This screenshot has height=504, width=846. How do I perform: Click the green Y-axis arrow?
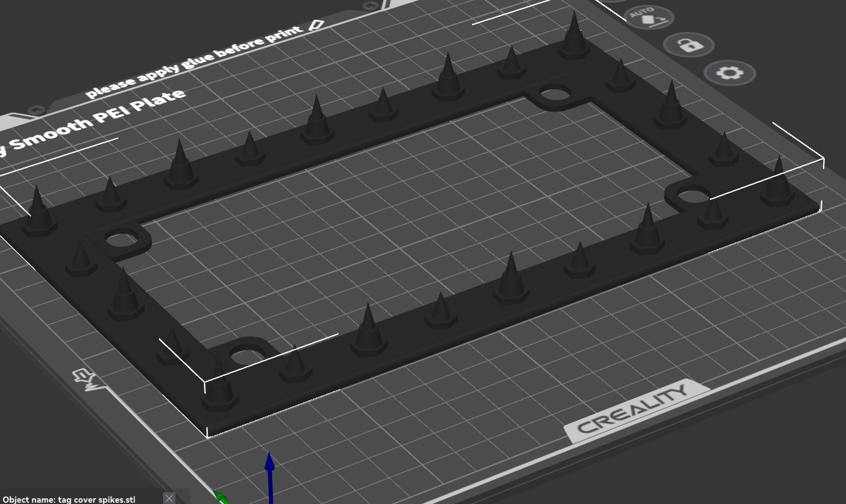[x=222, y=498]
